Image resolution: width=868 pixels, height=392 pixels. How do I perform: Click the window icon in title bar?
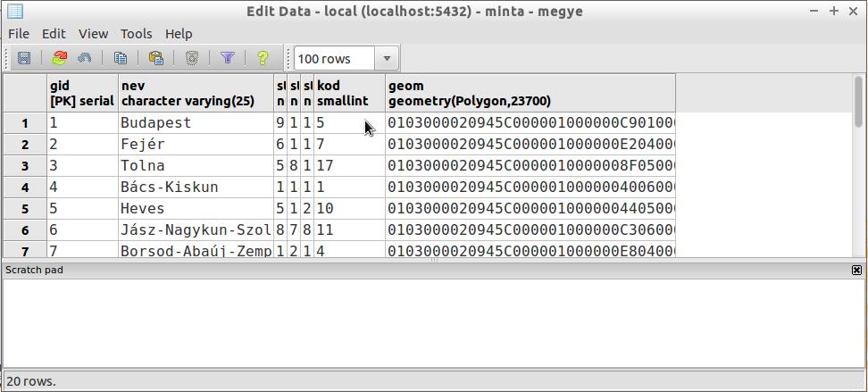tap(15, 11)
